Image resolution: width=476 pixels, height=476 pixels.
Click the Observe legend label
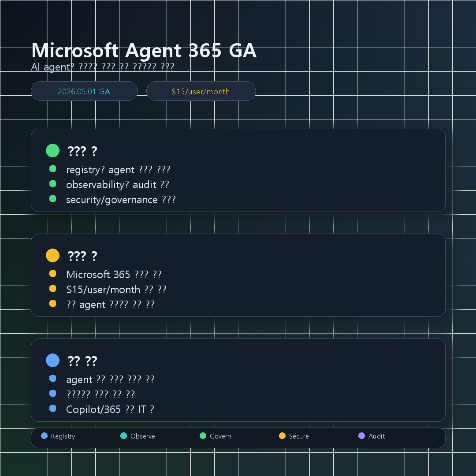point(143,436)
